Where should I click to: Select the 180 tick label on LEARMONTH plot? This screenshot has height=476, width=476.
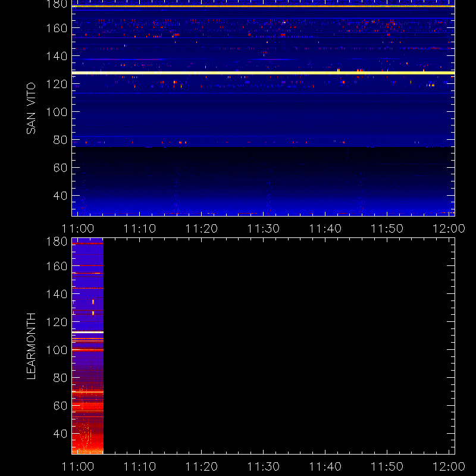click(57, 242)
